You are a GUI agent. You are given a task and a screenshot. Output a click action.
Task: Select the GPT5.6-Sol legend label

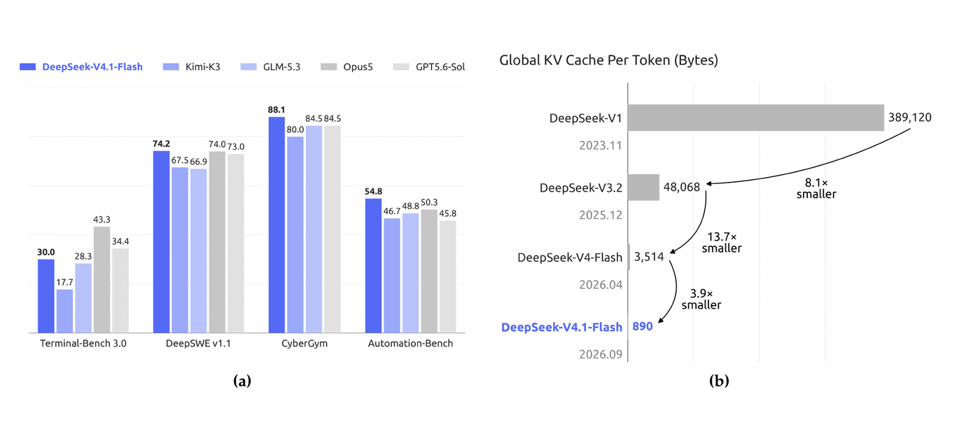440,66
